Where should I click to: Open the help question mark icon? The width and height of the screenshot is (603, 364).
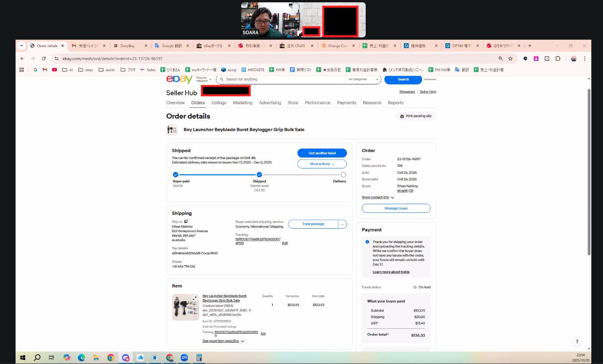577,342
